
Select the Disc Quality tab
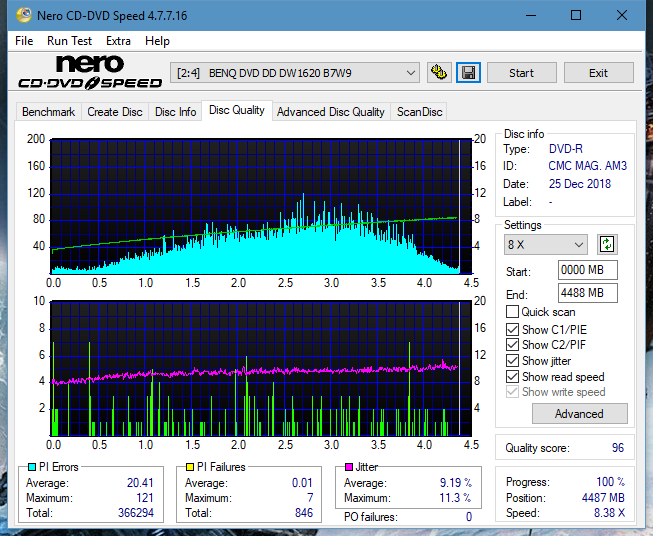[x=237, y=110]
